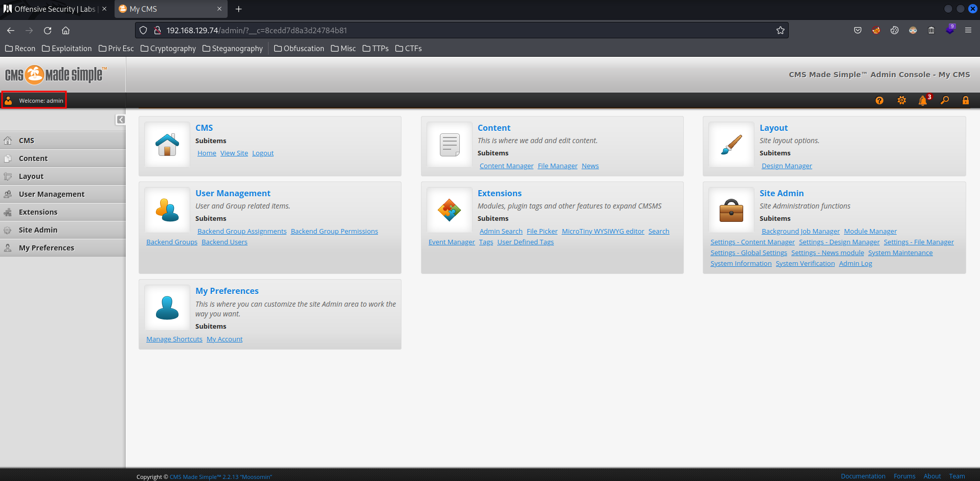Click the Extensions puzzle icon tile
Screen dimensions: 980x481
coord(450,210)
